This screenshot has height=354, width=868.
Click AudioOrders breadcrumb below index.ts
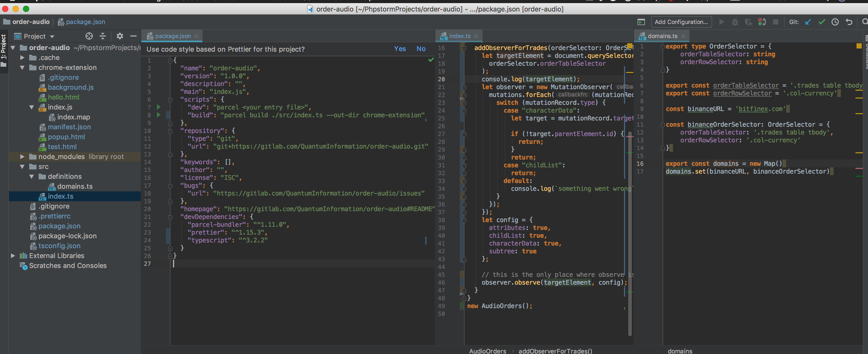pos(488,351)
